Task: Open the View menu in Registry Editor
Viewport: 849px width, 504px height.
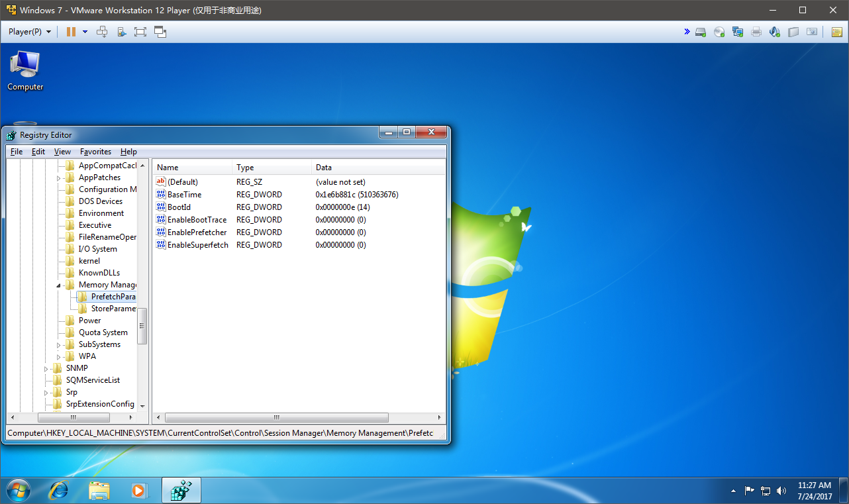Action: tap(62, 152)
